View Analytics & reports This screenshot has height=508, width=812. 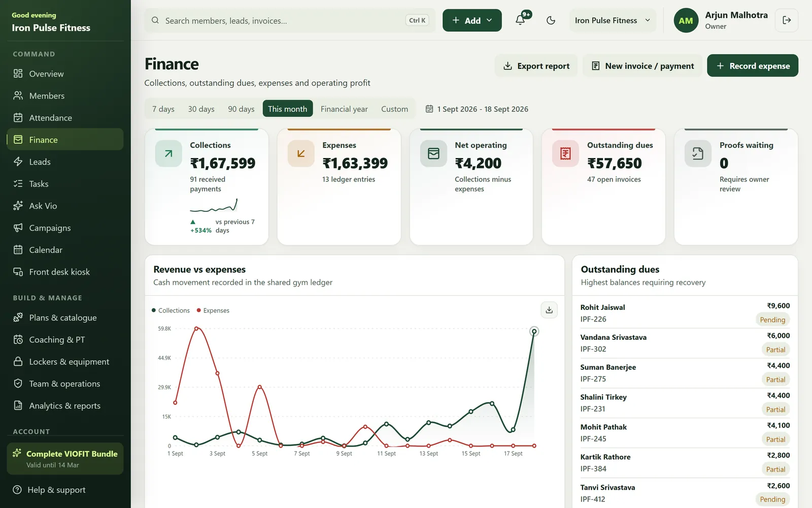click(x=65, y=405)
